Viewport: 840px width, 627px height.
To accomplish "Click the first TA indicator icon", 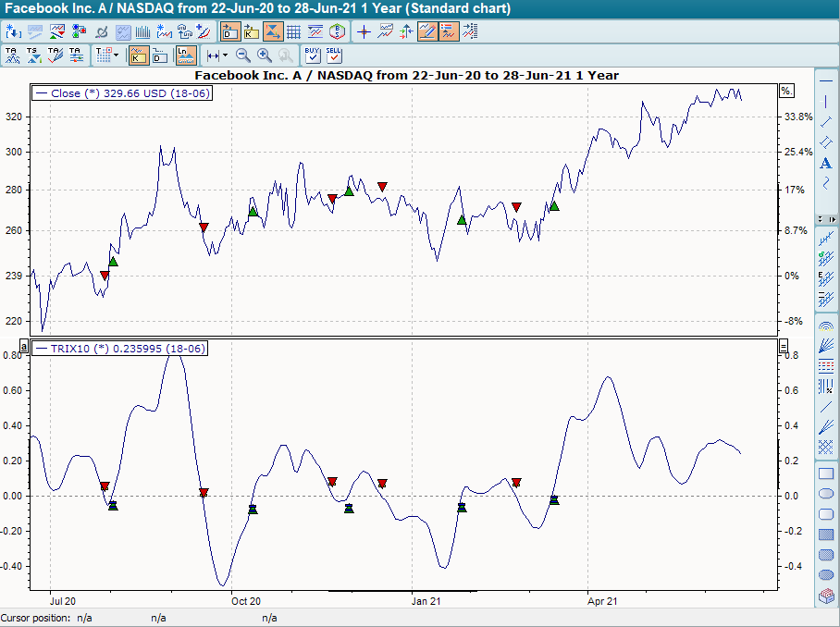I will point(13,55).
